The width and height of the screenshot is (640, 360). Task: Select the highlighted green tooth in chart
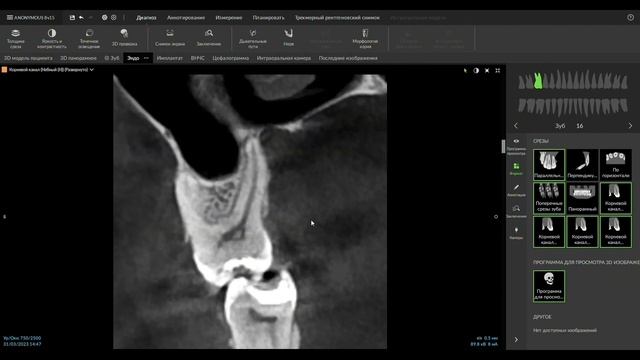pyautogui.click(x=538, y=81)
